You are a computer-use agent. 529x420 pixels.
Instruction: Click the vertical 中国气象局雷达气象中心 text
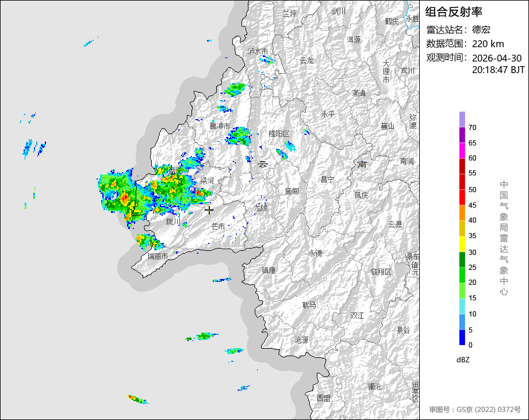[x=504, y=238]
